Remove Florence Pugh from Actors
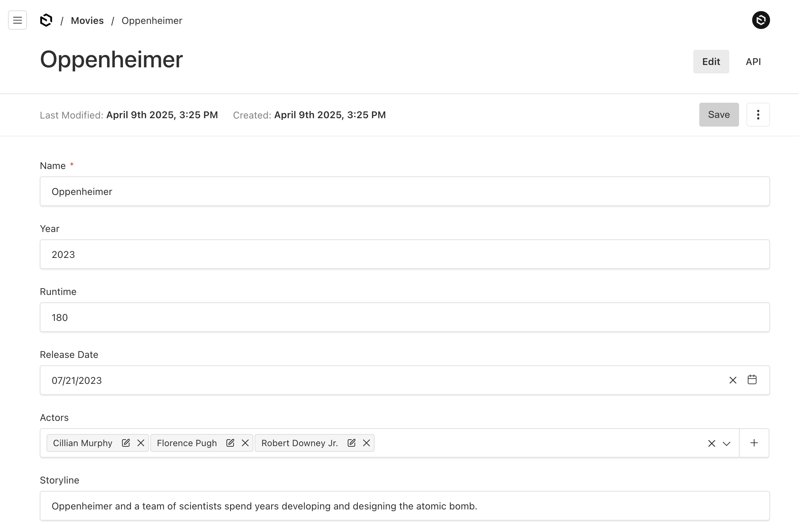799x532 pixels. (x=245, y=443)
